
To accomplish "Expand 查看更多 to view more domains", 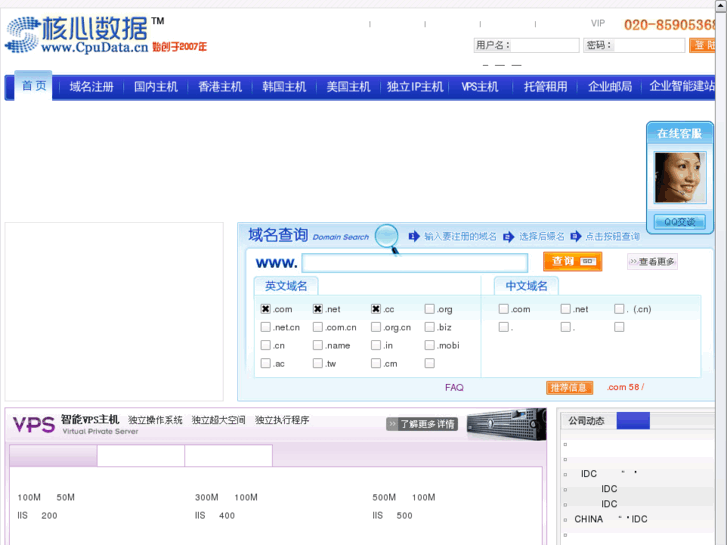I will [x=652, y=262].
